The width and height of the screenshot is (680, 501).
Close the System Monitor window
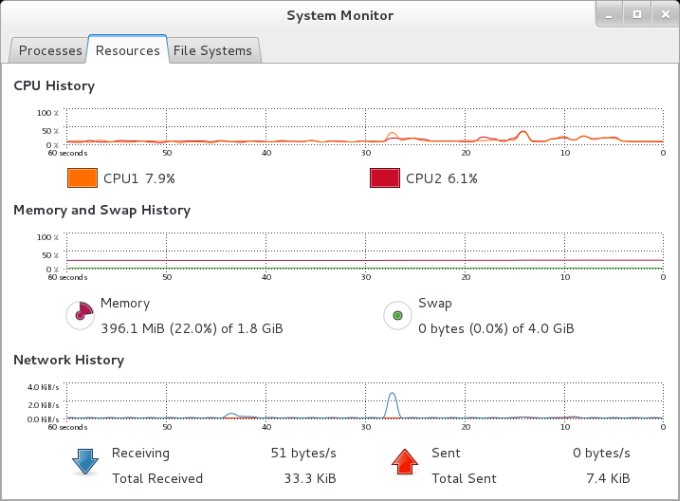pos(662,15)
